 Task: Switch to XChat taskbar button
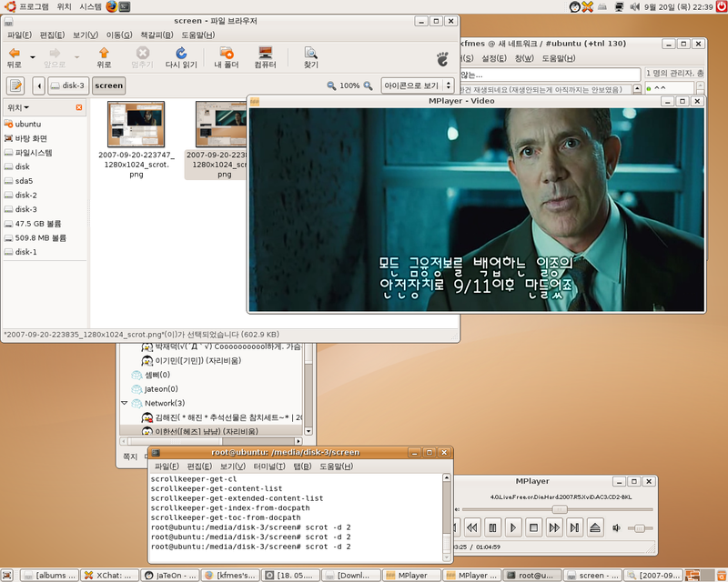click(109, 576)
